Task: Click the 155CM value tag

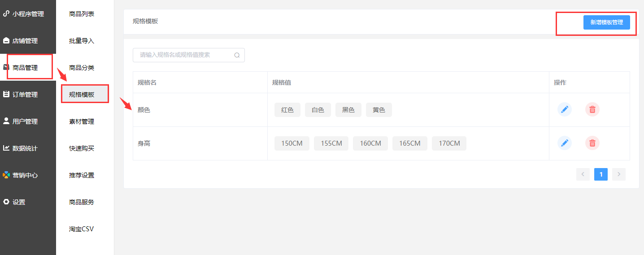Action: 331,143
